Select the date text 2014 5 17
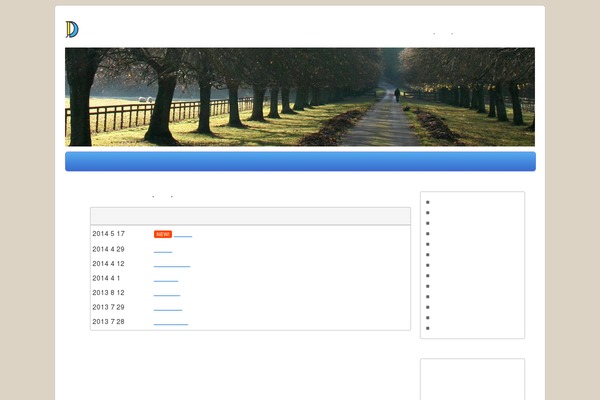Image resolution: width=600 pixels, height=400 pixels. [x=108, y=234]
